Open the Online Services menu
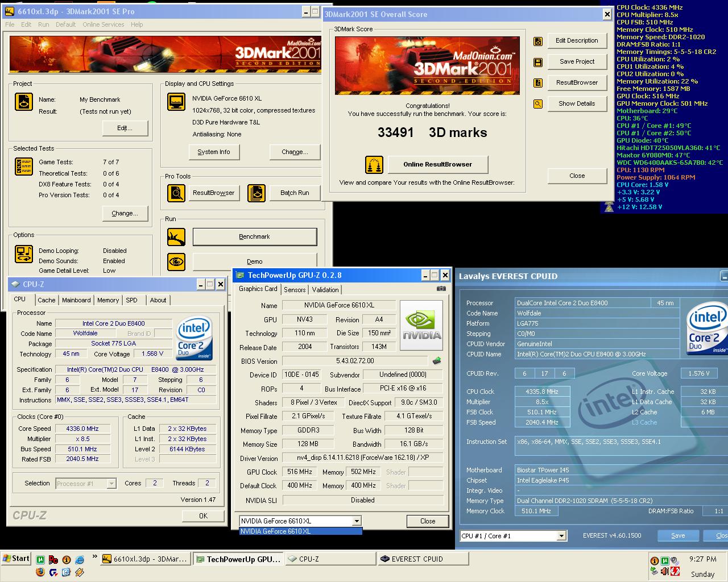The height and width of the screenshot is (582, 728). click(103, 24)
